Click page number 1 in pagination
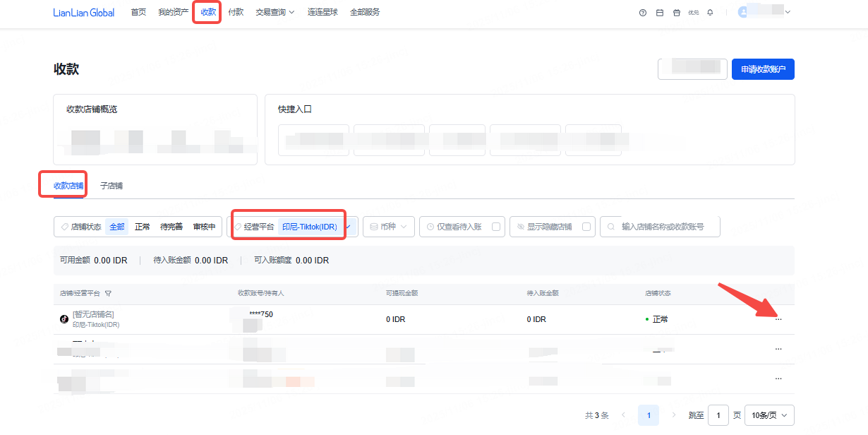 tap(649, 415)
